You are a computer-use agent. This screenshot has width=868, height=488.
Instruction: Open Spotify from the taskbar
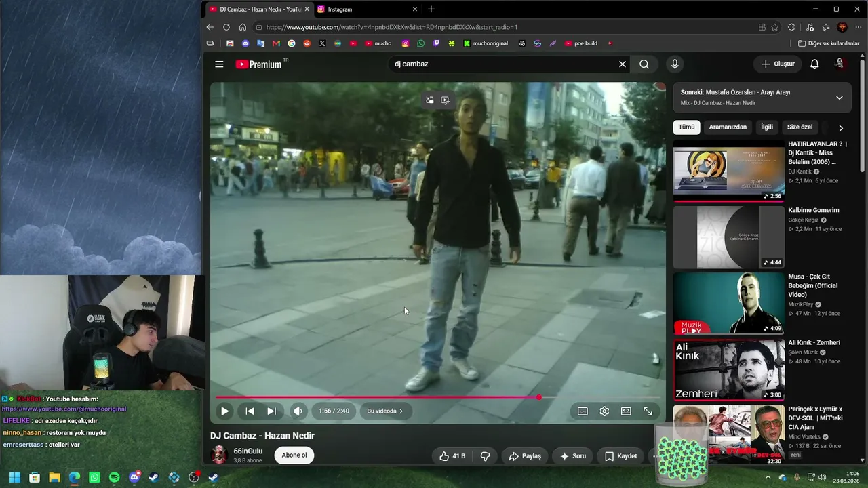click(x=114, y=477)
